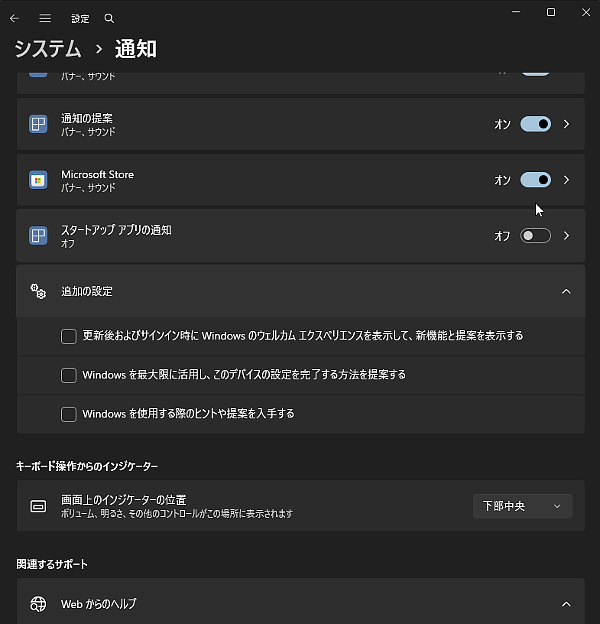Collapse the Web からのヘルプ section
The width and height of the screenshot is (600, 624).
(566, 604)
